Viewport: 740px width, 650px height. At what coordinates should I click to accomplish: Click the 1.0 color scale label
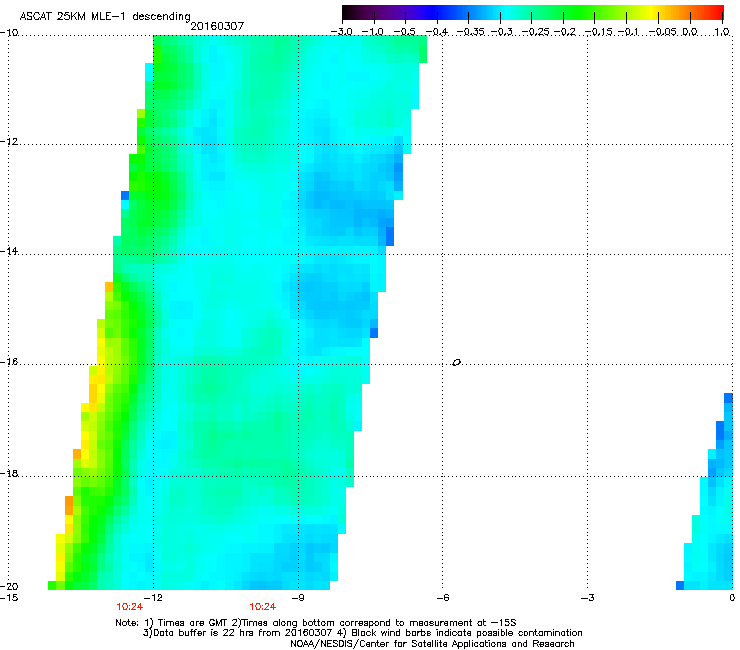[x=722, y=32]
